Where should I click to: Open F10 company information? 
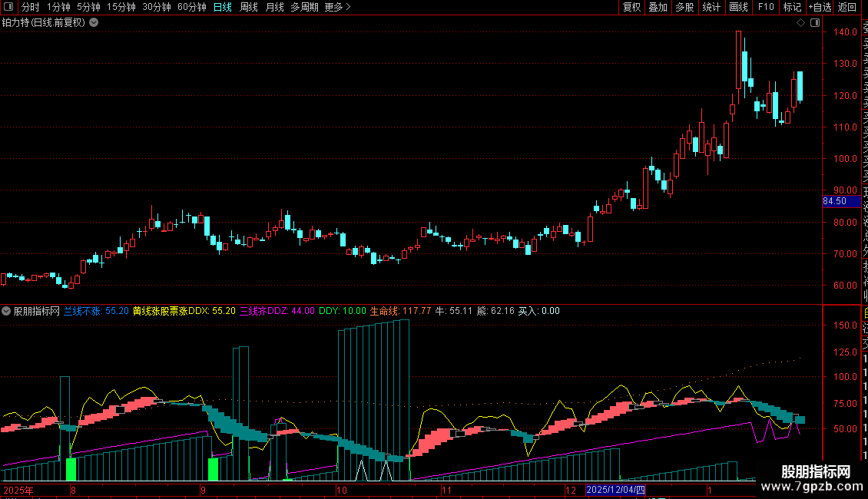tap(766, 7)
